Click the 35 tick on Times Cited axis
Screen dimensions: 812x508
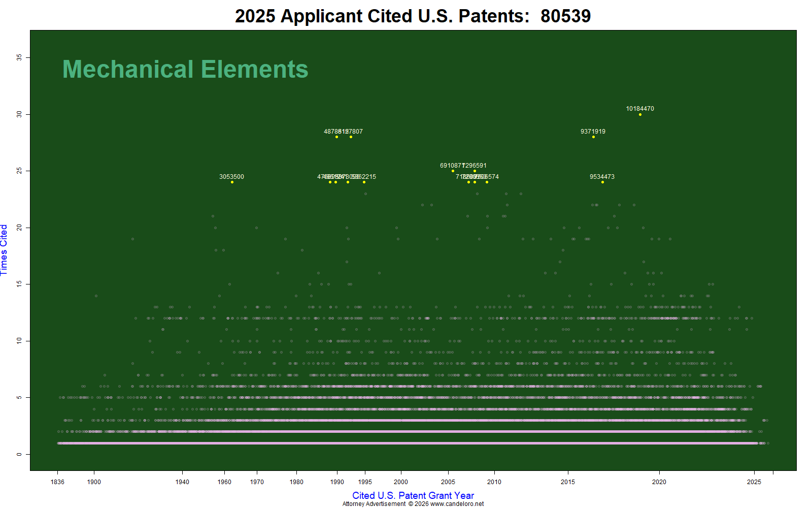[19, 58]
